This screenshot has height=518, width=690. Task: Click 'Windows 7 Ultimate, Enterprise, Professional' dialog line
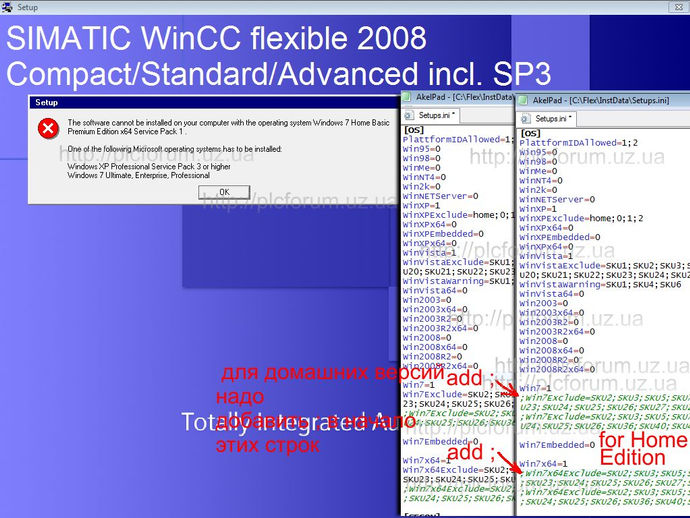point(139,175)
